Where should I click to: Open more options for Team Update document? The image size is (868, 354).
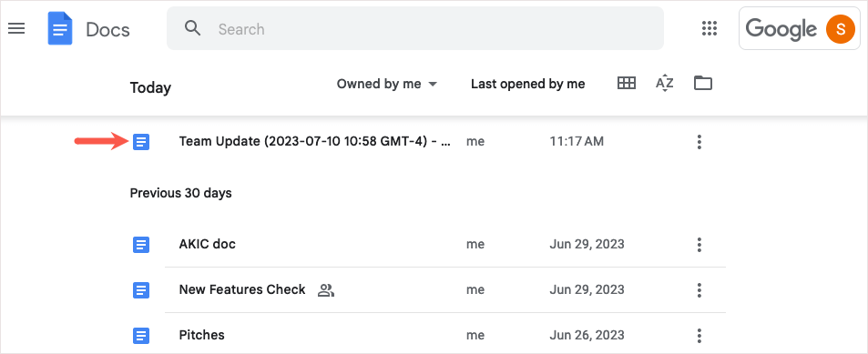[700, 142]
